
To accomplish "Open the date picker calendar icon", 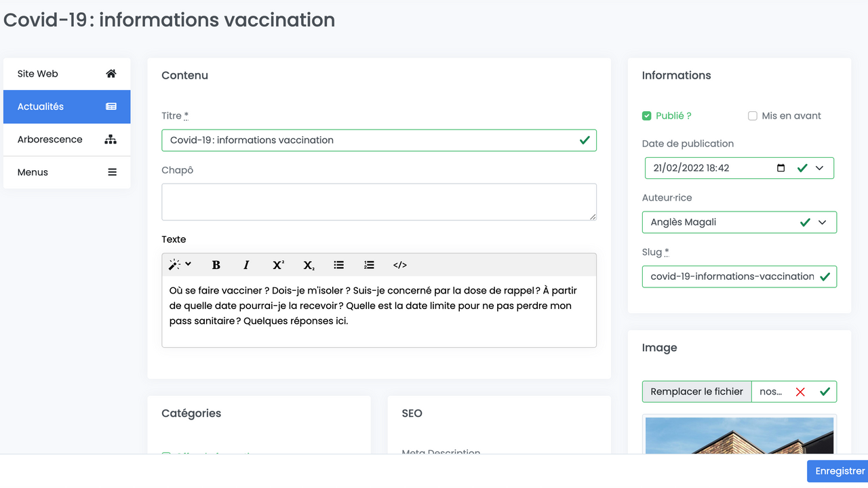I will tap(781, 168).
